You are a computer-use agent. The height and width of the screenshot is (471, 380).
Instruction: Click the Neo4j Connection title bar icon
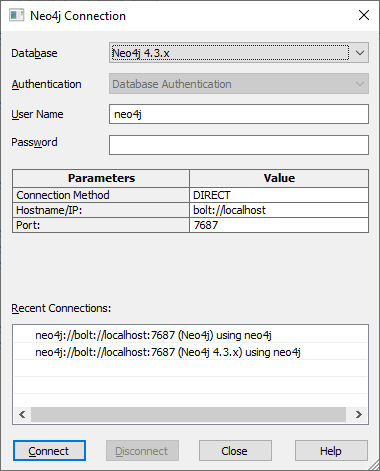tap(16, 16)
